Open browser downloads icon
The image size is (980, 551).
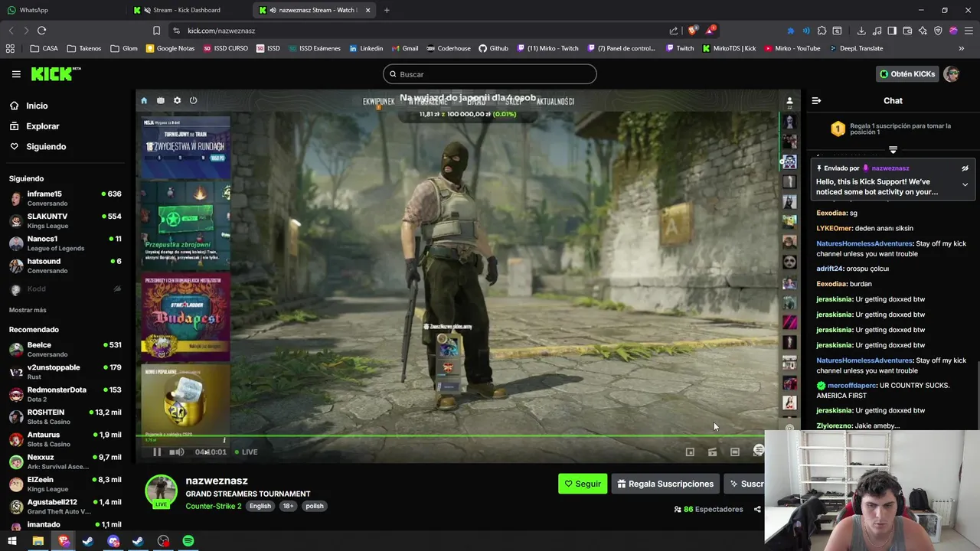point(861,31)
